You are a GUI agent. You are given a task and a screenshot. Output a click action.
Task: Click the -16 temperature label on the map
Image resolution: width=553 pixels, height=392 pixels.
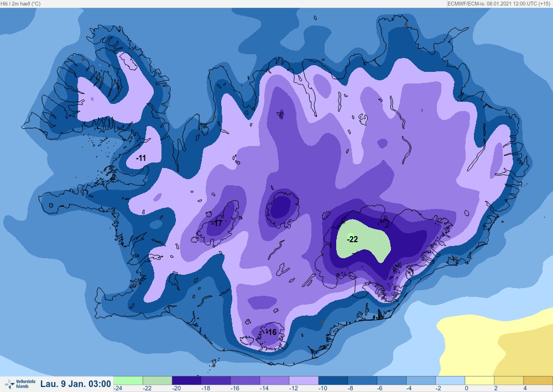[271, 332]
